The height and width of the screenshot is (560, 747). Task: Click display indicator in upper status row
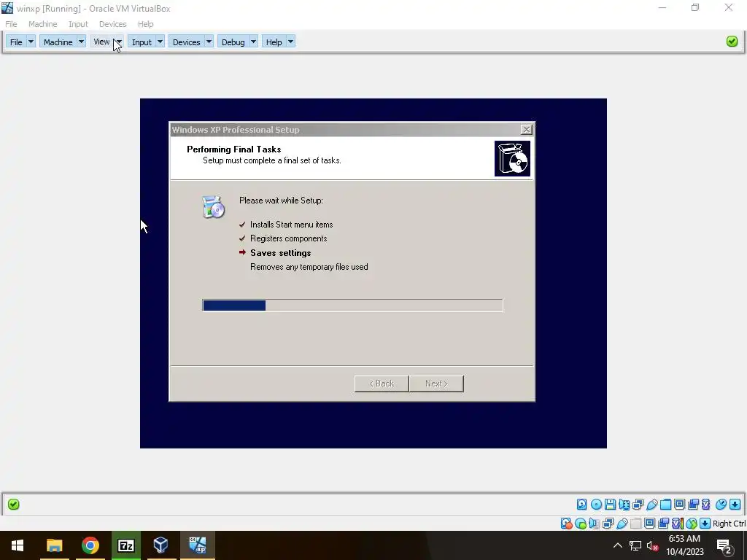click(x=679, y=505)
